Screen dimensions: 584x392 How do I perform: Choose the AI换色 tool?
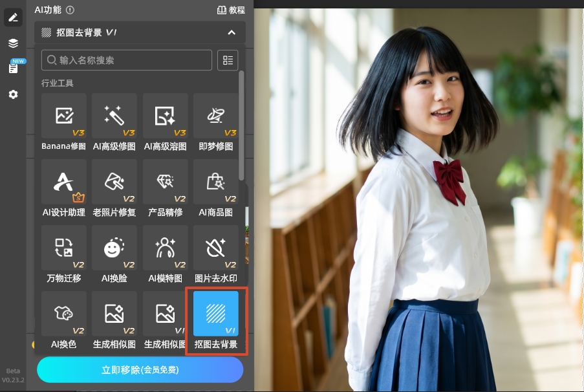click(63, 320)
